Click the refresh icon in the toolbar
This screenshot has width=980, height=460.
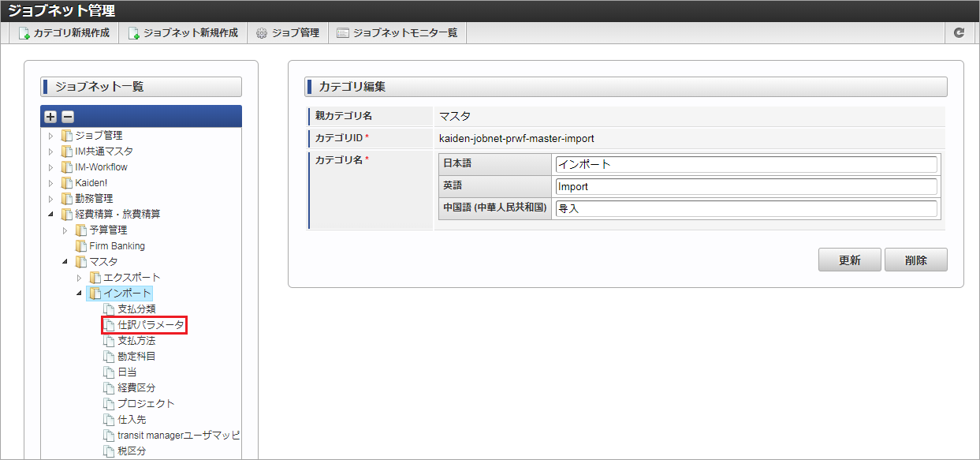click(959, 33)
